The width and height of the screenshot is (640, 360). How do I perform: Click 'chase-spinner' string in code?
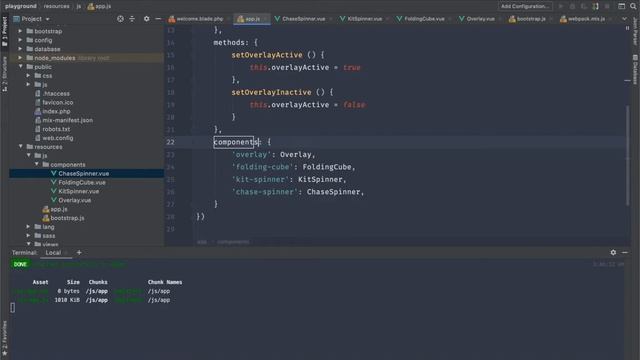[264, 192]
